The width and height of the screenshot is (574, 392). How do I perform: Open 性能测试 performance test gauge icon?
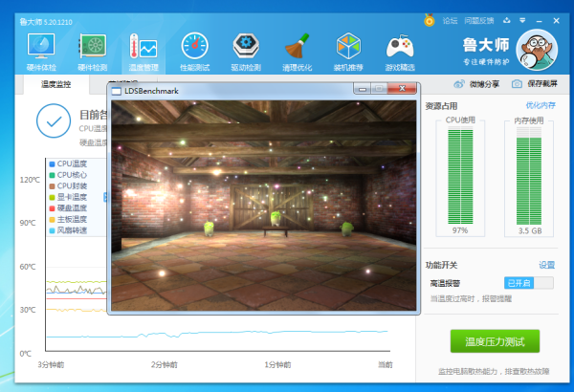click(195, 52)
